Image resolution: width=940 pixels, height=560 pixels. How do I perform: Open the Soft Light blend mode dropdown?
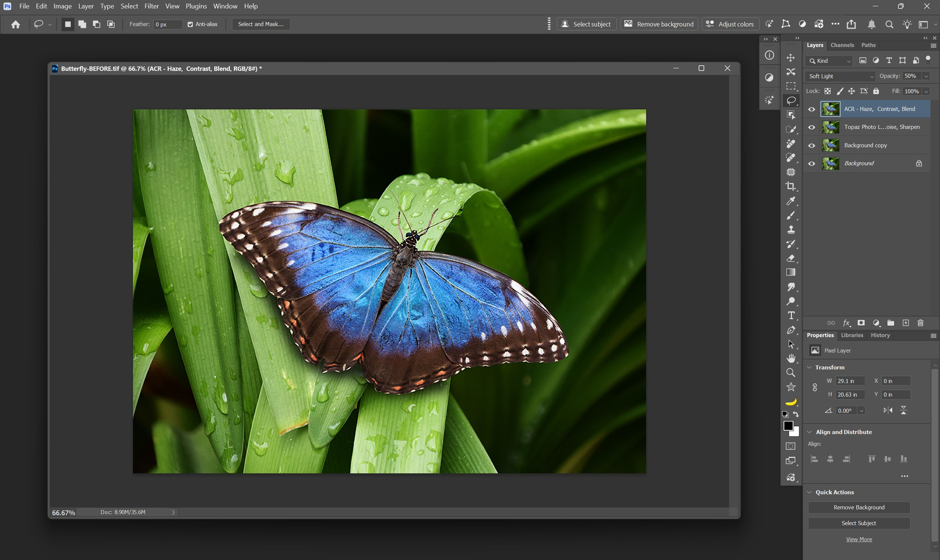click(840, 76)
